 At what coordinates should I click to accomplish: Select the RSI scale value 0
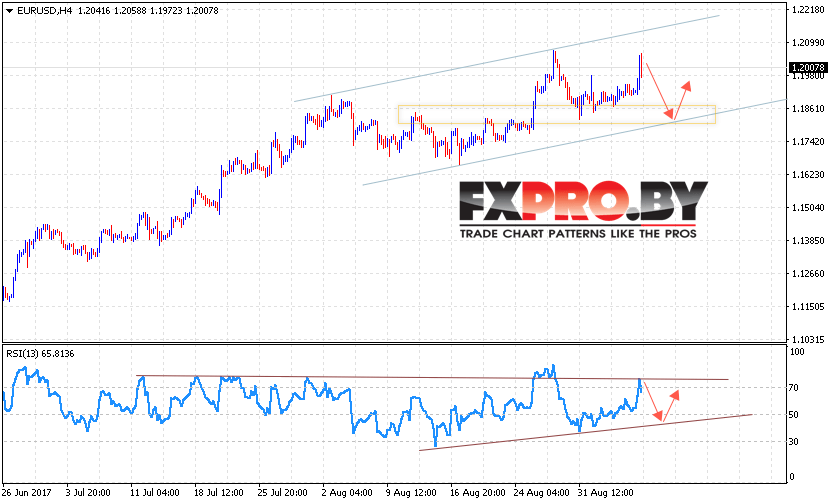pos(791,476)
